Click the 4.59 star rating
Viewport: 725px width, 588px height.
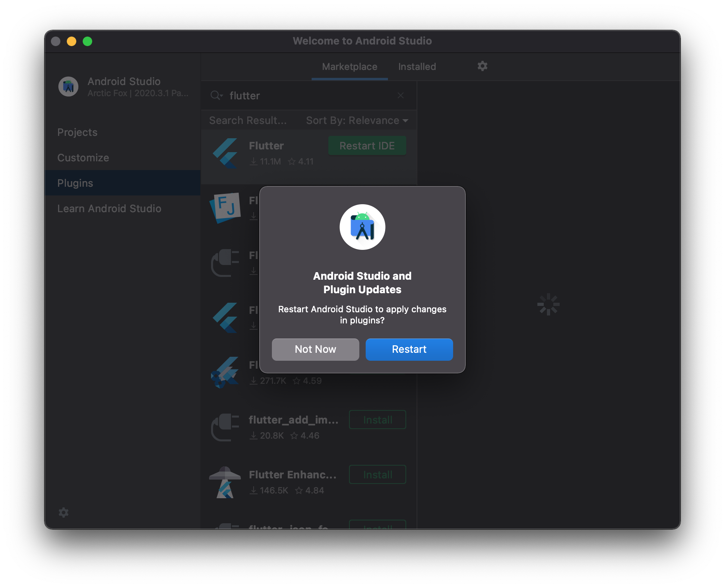click(x=307, y=381)
